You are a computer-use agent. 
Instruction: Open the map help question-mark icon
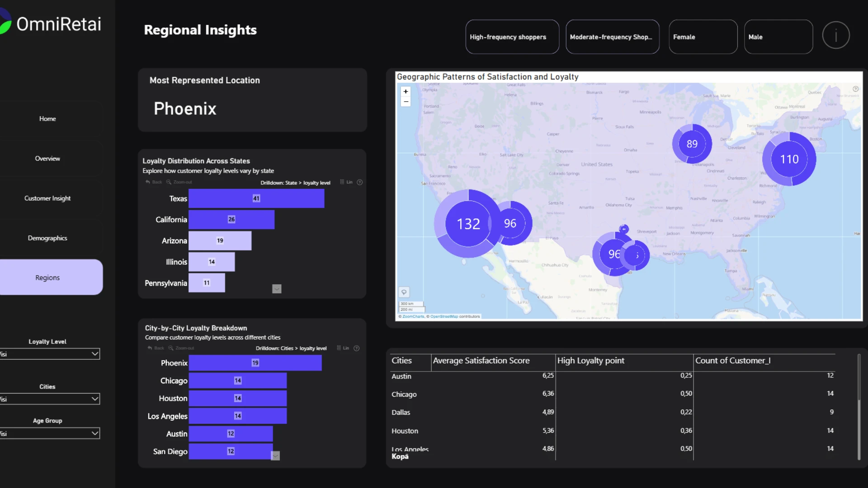coord(855,89)
